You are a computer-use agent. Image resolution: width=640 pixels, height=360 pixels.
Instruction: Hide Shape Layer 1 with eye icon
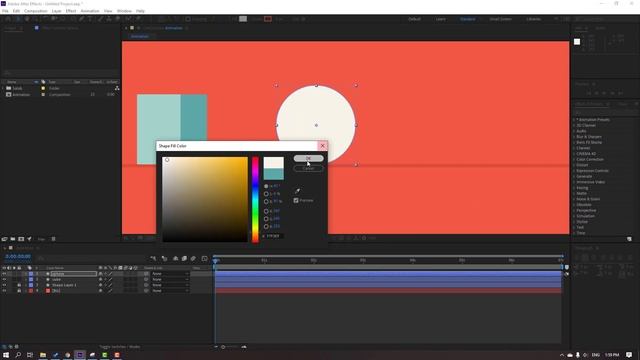[x=4, y=285]
